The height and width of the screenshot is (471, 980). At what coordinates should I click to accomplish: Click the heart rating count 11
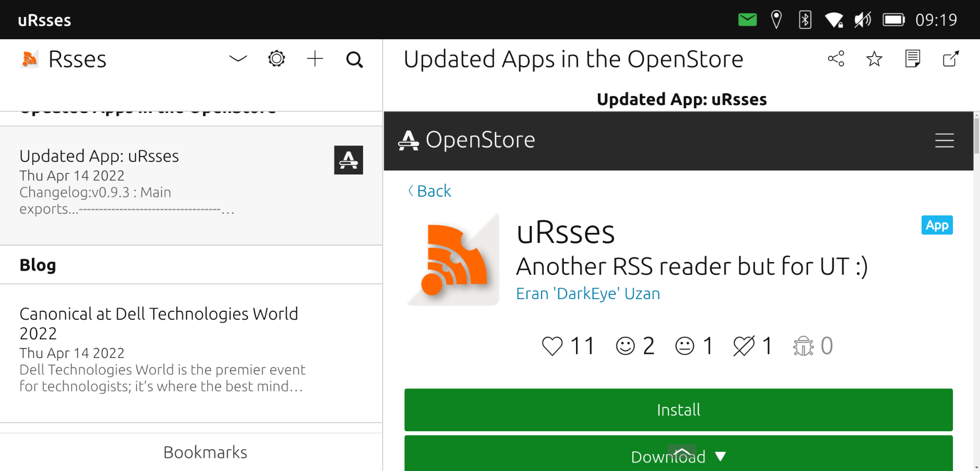click(568, 346)
